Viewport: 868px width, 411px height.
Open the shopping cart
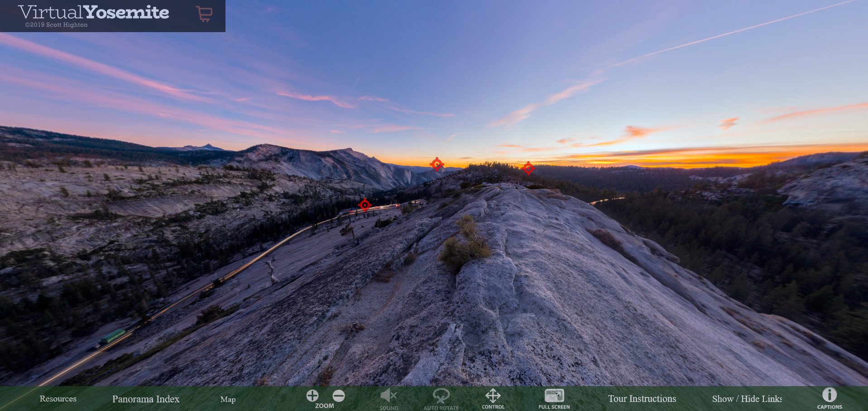click(x=204, y=14)
